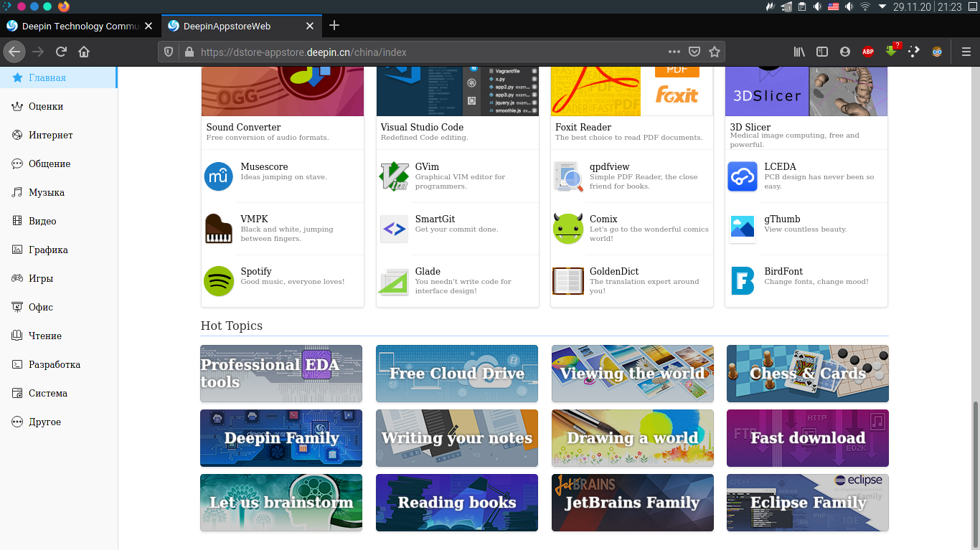Open the Другое category
The image size is (980, 550).
[58, 422]
